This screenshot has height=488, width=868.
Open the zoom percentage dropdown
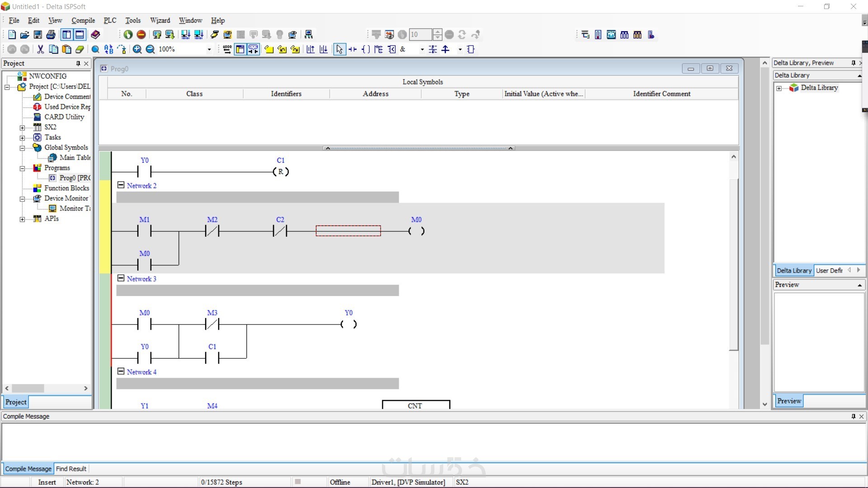[209, 49]
